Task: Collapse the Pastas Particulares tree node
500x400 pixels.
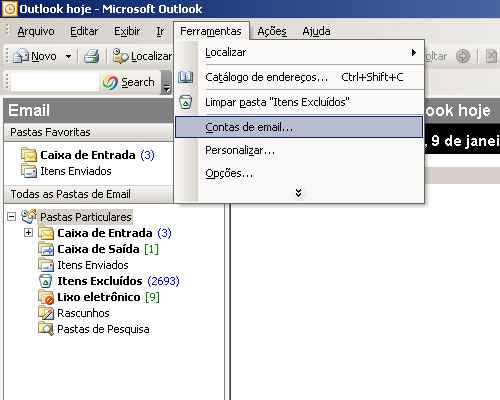Action: 11,217
